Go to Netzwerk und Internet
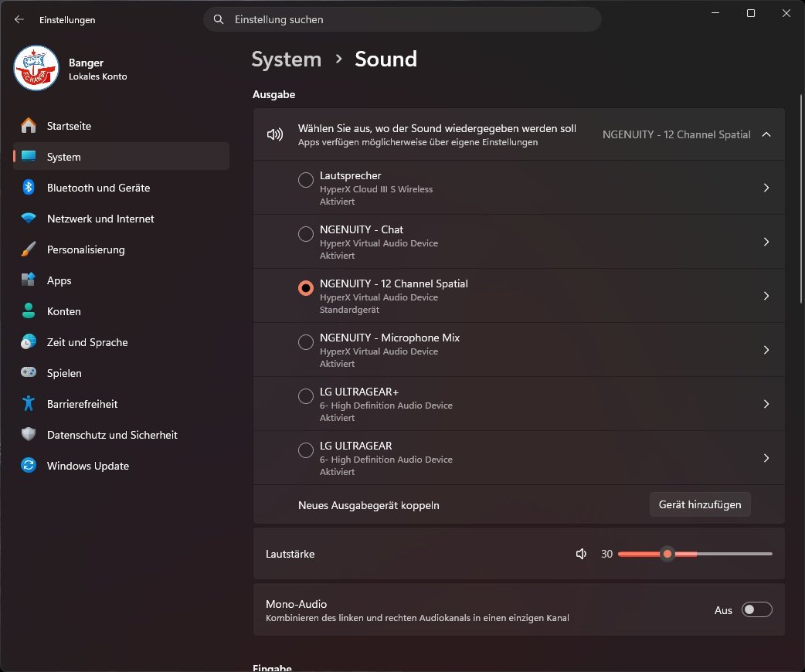 pyautogui.click(x=121, y=218)
